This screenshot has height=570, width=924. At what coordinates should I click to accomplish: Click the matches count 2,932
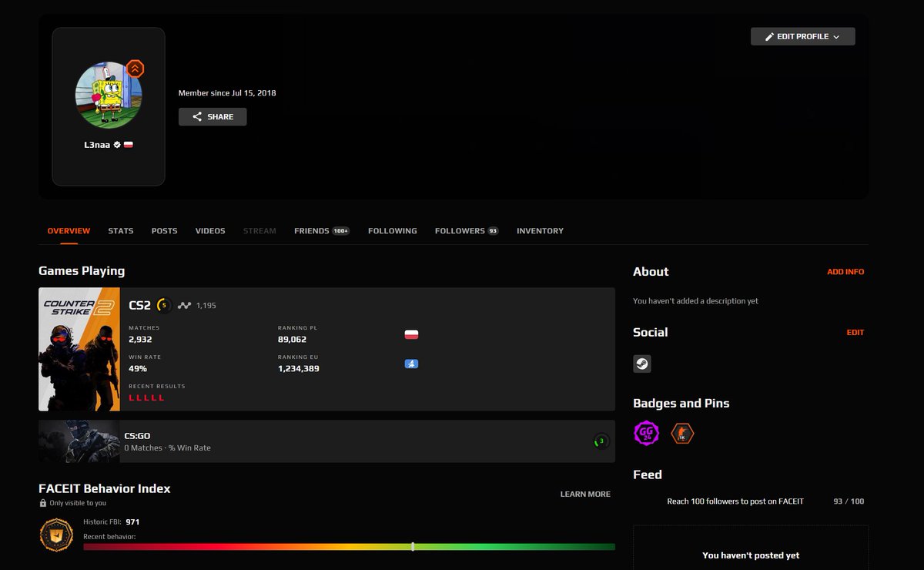142,339
